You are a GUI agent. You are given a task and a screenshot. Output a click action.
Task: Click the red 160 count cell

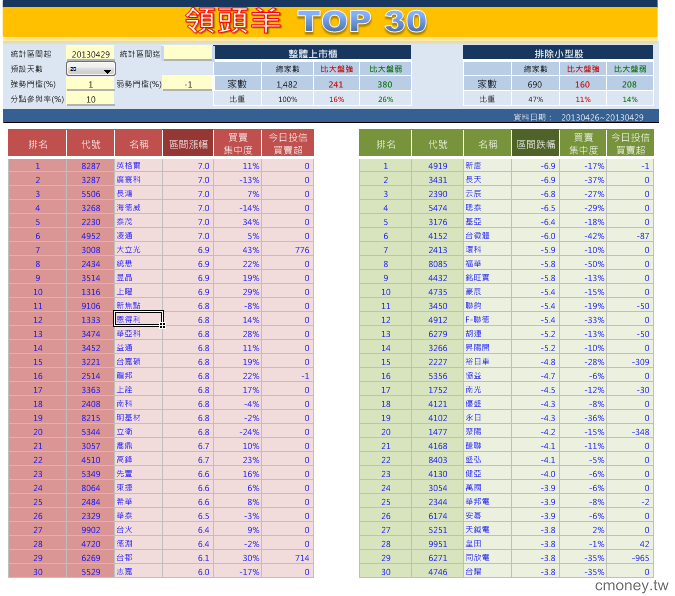click(x=582, y=84)
